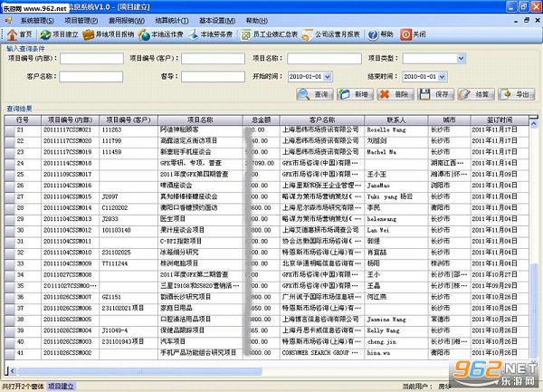Click the 项目建立 toolbar button

tap(59, 34)
